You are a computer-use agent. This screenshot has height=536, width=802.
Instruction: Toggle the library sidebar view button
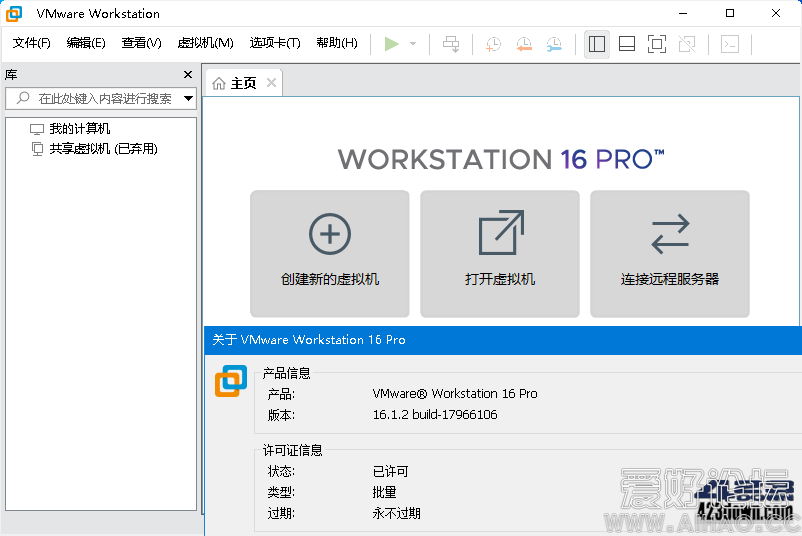[x=597, y=44]
